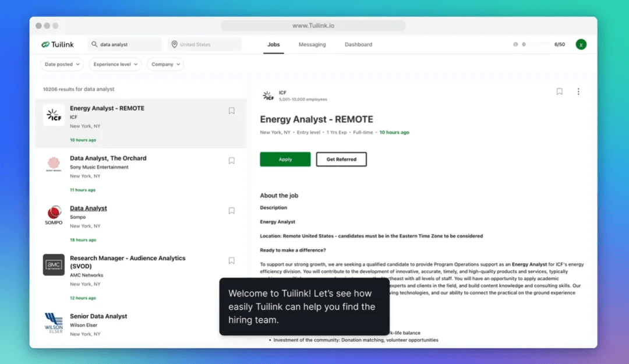Click the "data analyst" search field
Screen dimensions: 629x364
tap(125, 44)
